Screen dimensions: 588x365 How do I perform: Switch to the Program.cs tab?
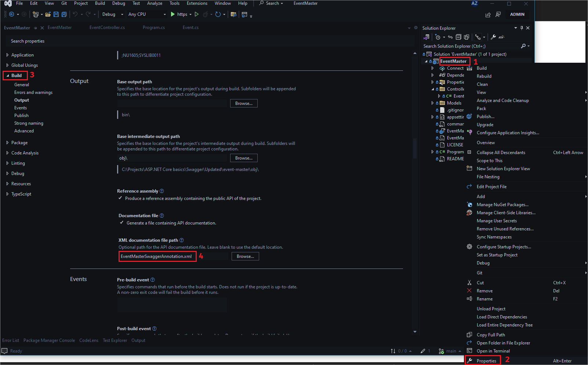[x=154, y=28]
